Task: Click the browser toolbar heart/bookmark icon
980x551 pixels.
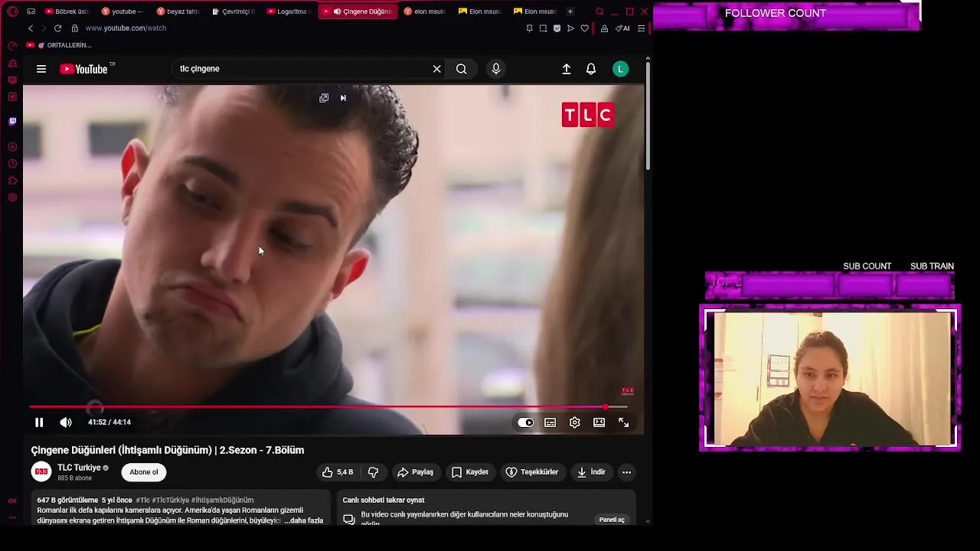Action: tap(585, 28)
